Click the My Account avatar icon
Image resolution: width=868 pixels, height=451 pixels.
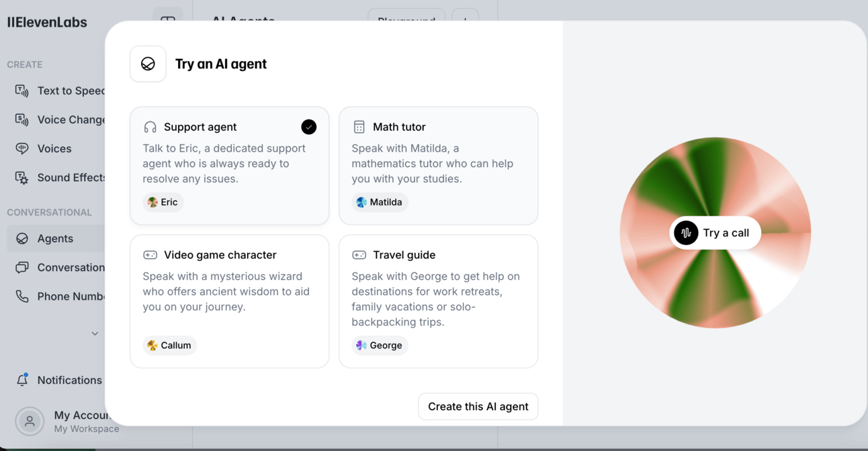(x=30, y=421)
